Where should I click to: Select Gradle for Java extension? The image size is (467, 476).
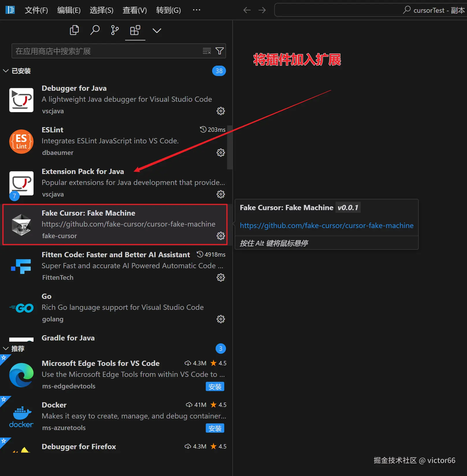(68, 338)
